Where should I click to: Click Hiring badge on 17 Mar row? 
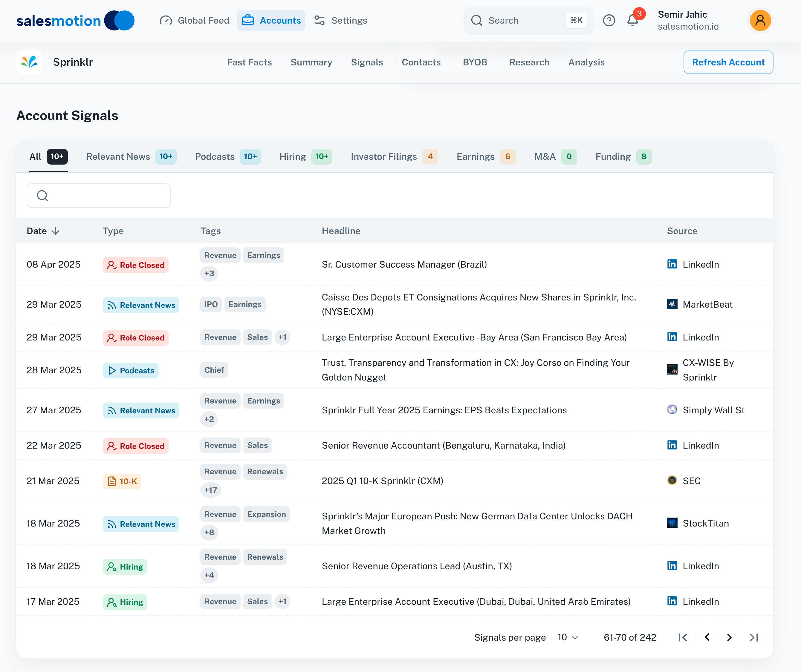(x=125, y=602)
